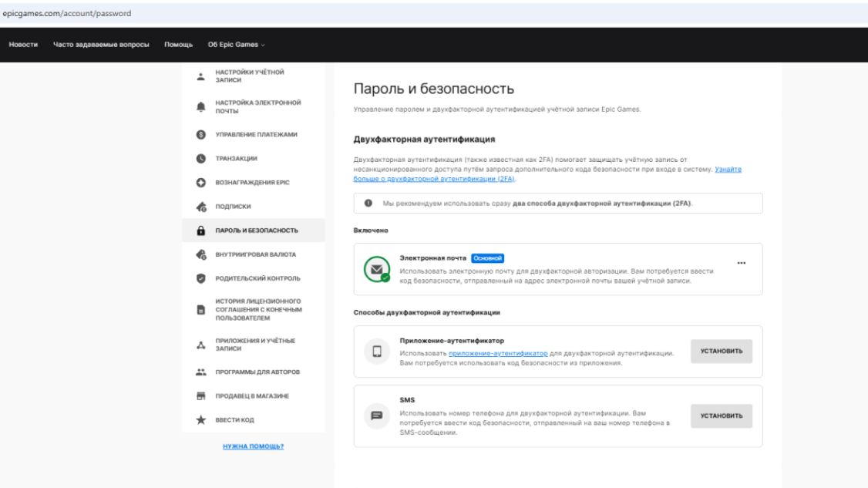Click the Основной badge next to email
Screen dimensions: 868x488
click(487, 258)
